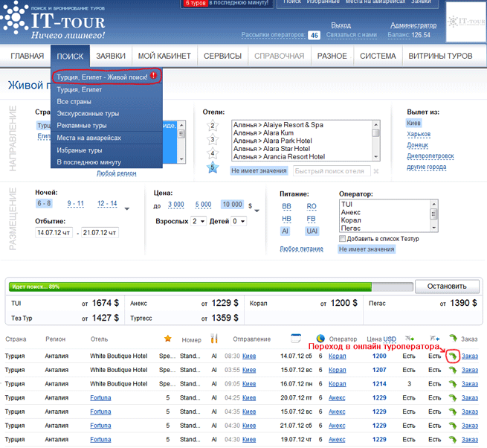Open the СЕРВИСЫ tab
487x448 pixels.
(222, 56)
